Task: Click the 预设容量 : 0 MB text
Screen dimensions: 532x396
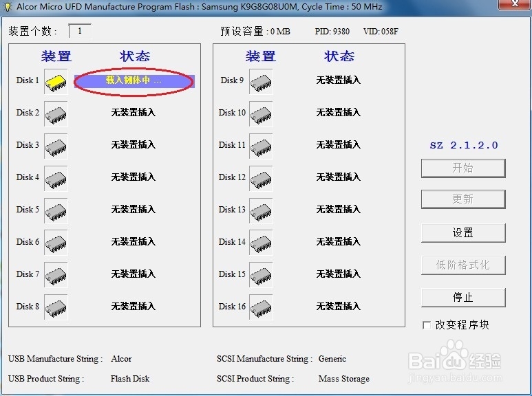Action: (255, 32)
